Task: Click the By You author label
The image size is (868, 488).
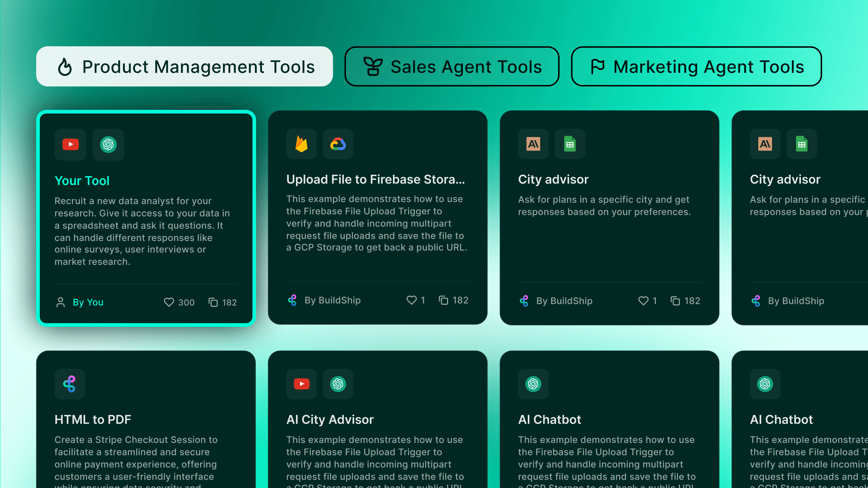Action: click(88, 302)
